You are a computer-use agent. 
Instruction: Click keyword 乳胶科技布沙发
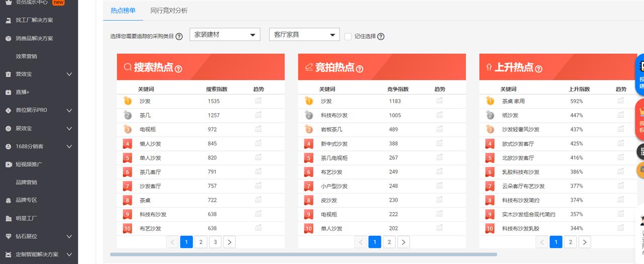(x=521, y=171)
